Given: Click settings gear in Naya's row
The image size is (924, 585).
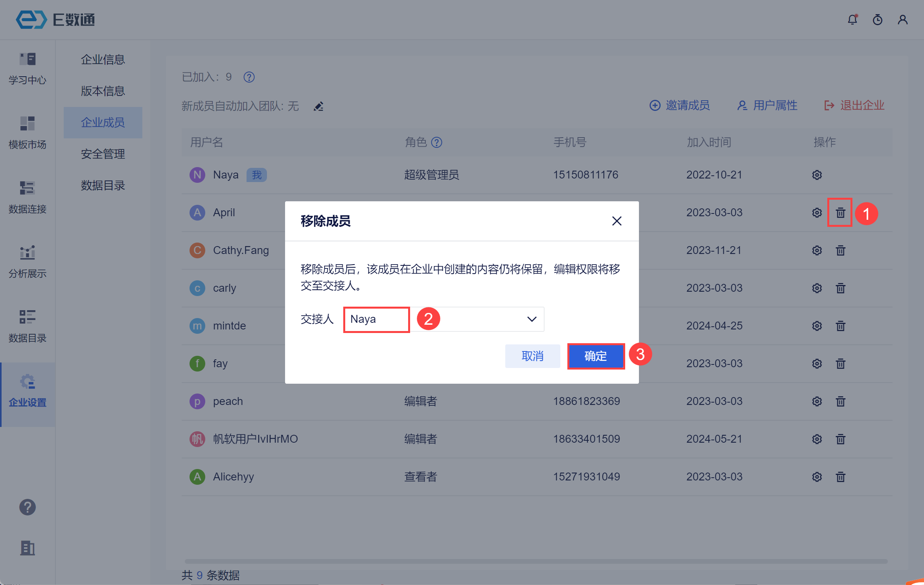Looking at the screenshot, I should [x=817, y=175].
